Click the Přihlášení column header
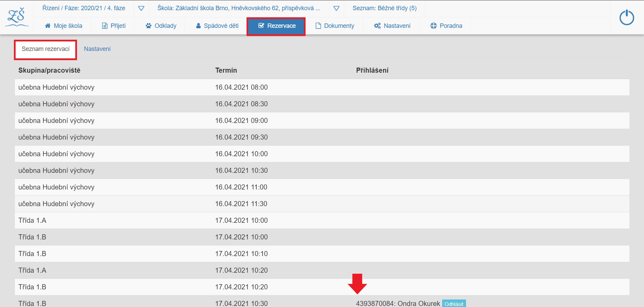 372,70
